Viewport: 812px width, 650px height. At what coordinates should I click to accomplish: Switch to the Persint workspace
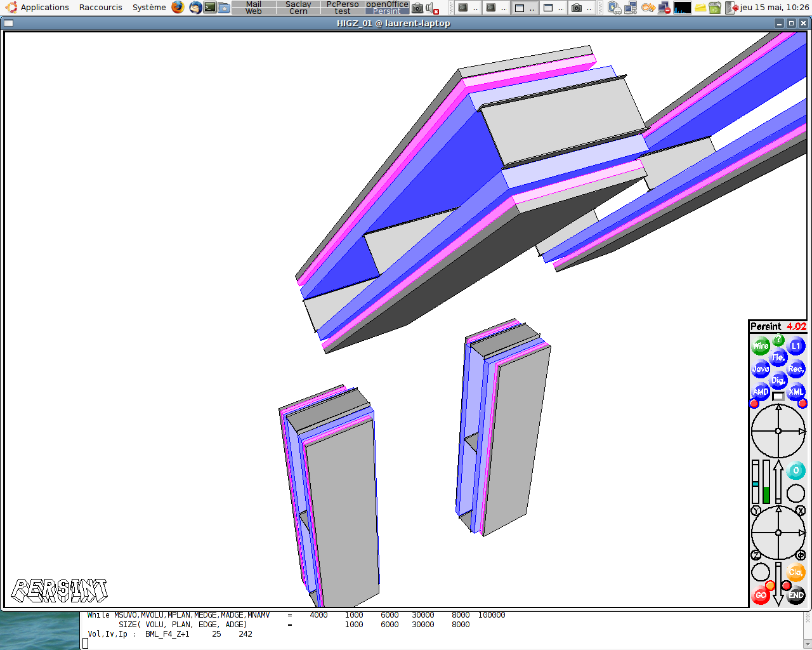point(387,11)
